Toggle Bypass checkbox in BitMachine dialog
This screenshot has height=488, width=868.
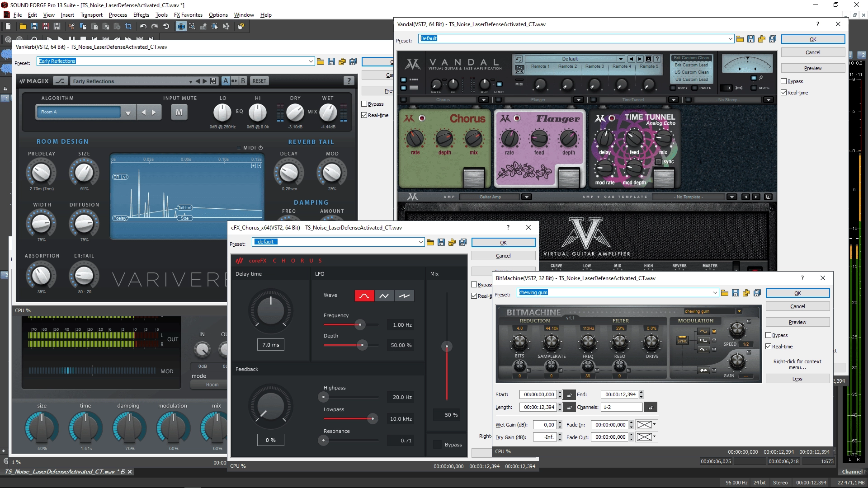point(769,335)
